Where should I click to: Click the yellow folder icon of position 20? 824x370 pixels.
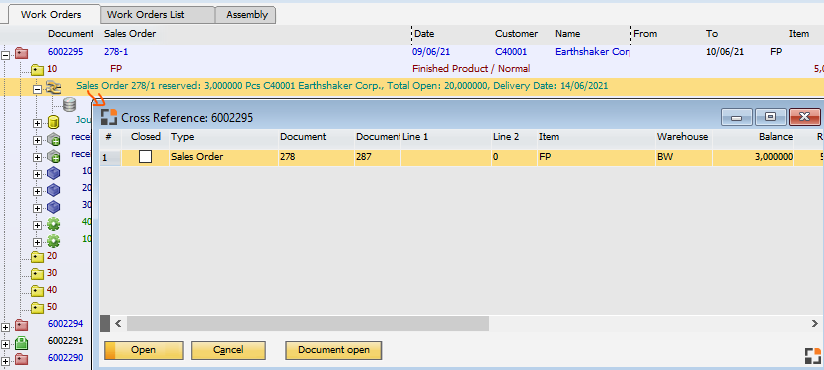point(37,256)
